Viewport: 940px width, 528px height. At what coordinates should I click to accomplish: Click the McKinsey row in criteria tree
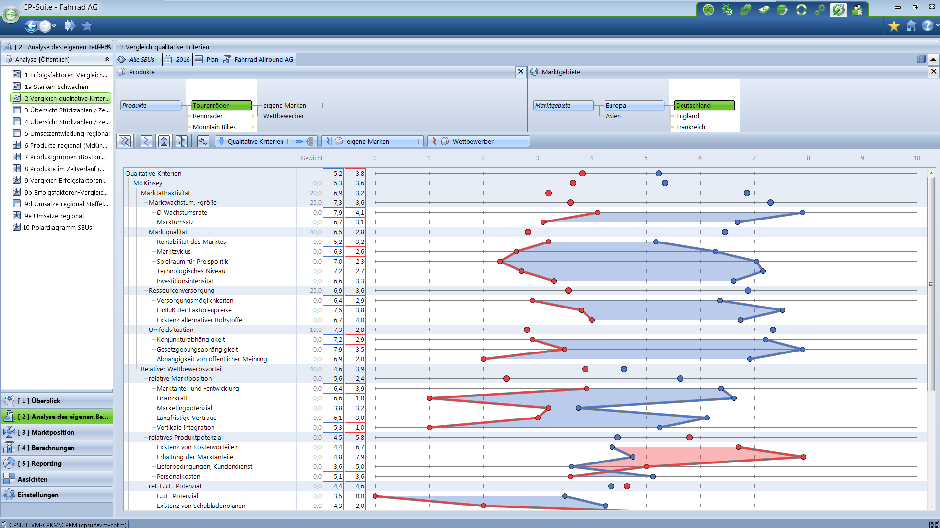[147, 183]
